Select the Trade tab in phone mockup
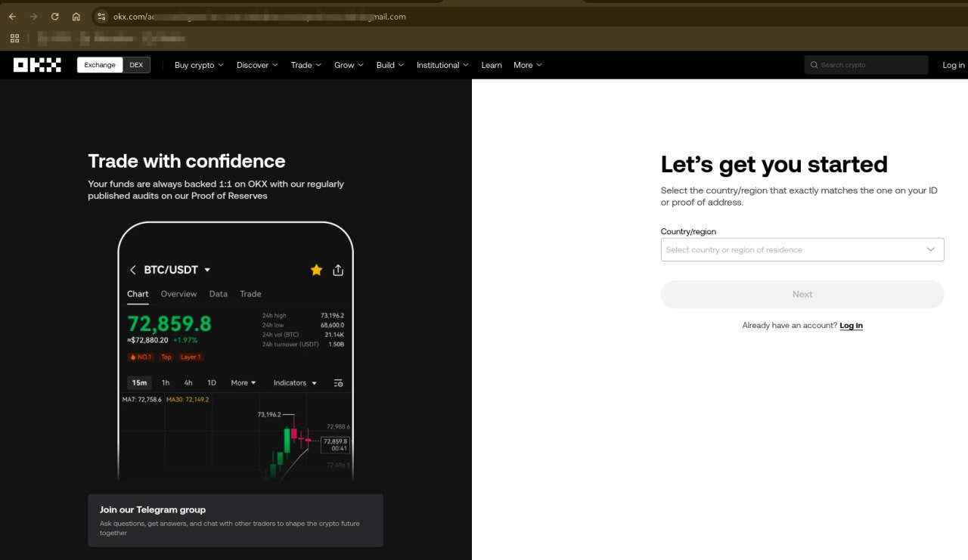 pyautogui.click(x=250, y=294)
